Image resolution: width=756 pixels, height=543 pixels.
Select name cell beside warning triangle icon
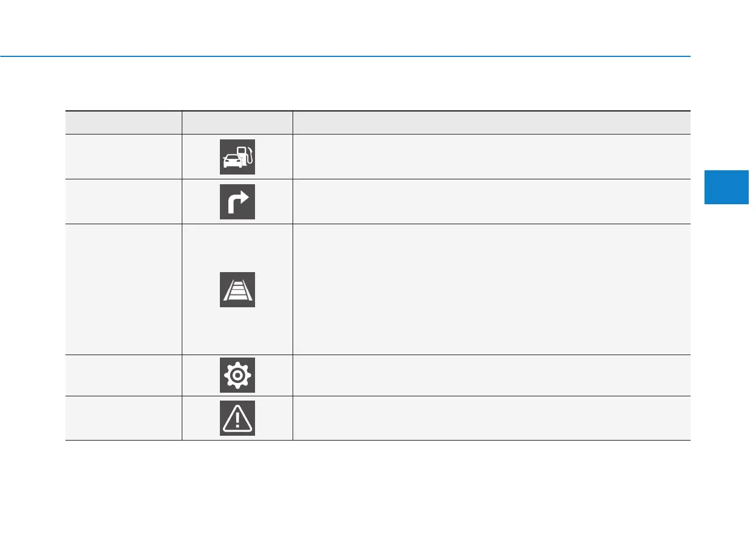(x=124, y=418)
